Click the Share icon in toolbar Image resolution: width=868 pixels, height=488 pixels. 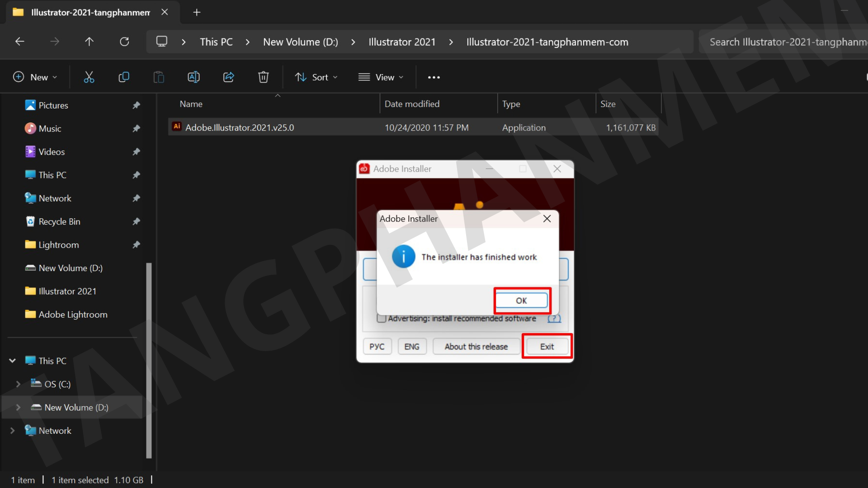tap(229, 77)
